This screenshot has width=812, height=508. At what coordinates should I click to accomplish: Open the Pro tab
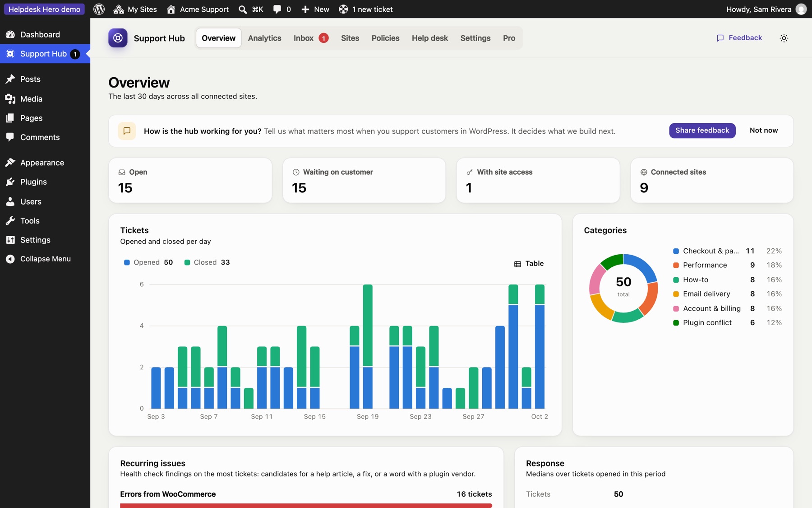pyautogui.click(x=509, y=38)
